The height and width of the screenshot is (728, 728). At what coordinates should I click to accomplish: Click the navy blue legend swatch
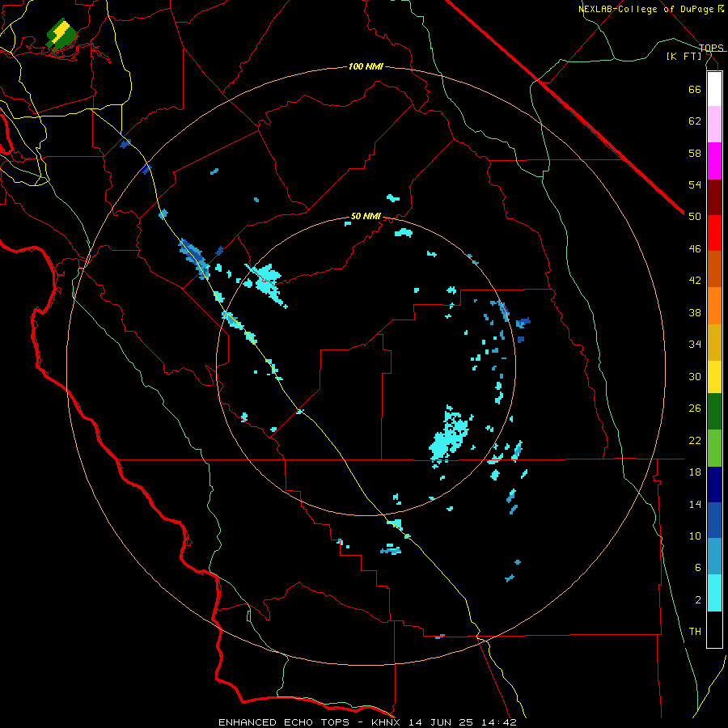714,485
